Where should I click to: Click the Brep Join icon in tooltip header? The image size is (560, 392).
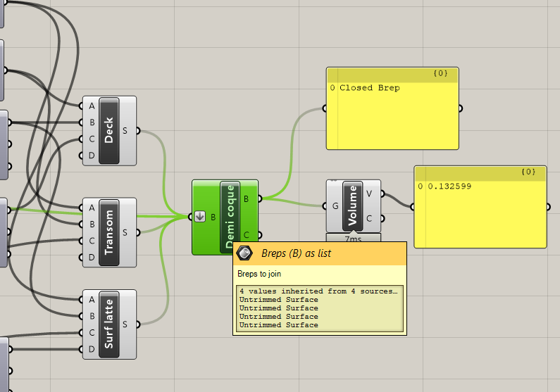[244, 253]
